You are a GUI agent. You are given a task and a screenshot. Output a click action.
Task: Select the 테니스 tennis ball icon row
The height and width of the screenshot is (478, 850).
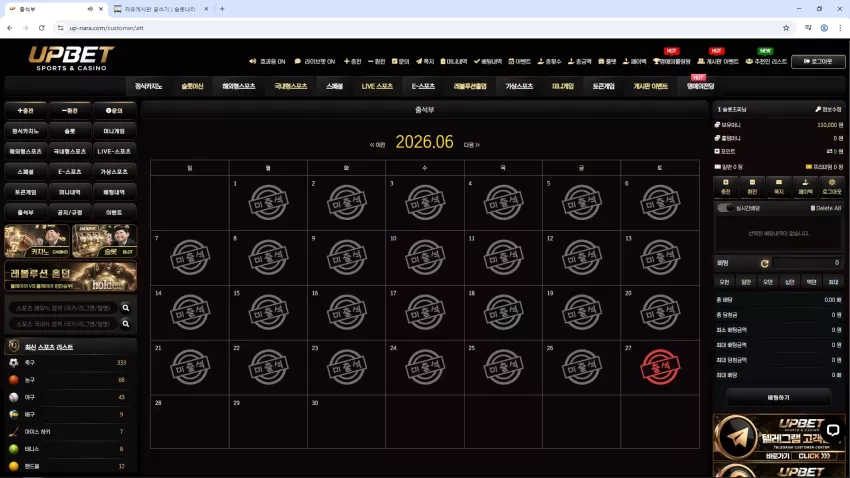pyautogui.click(x=14, y=449)
